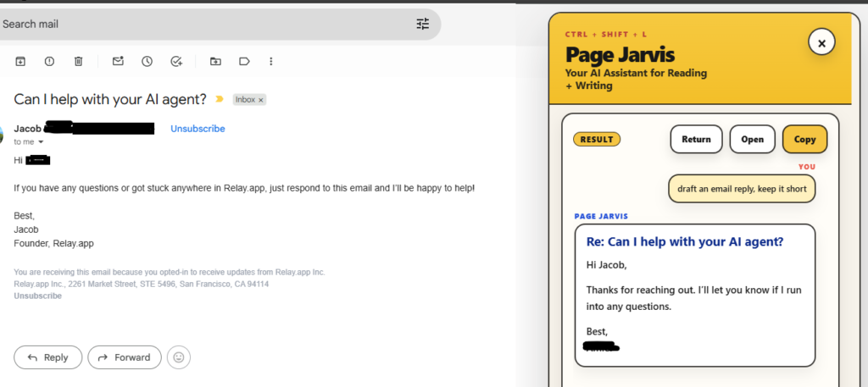Click into the Search mail field

(203, 24)
